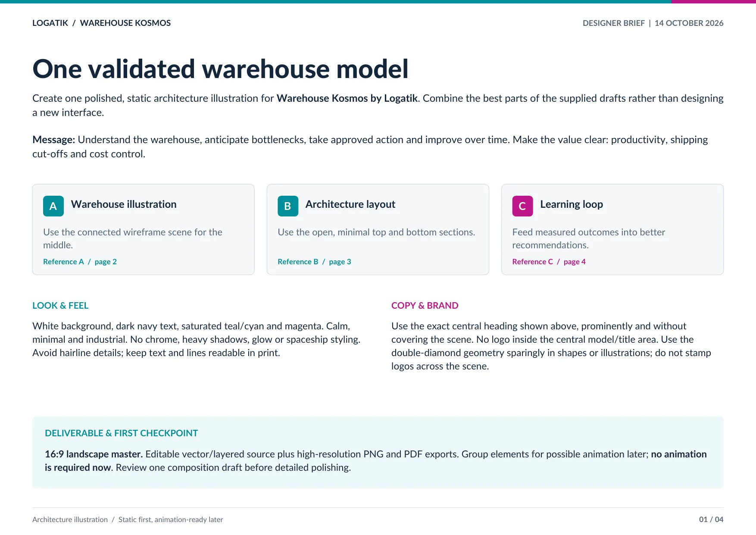
Task: Click the Architecture illustration footer text
Action: (70, 520)
